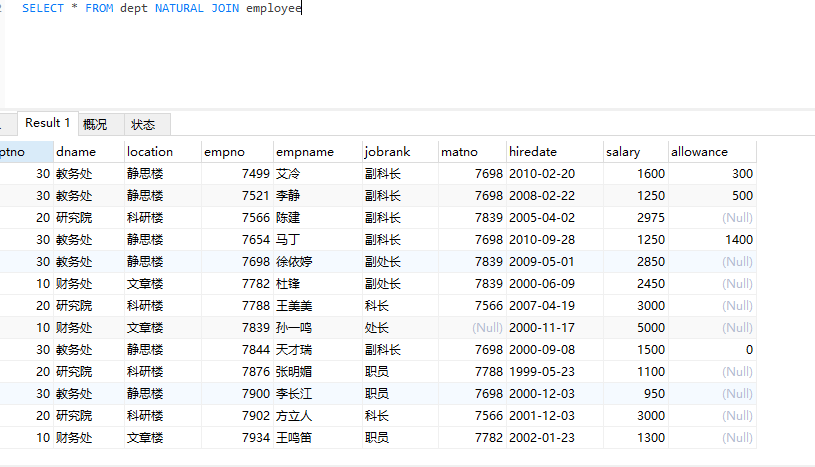
Task: Click the SQL query text in editor
Action: click(162, 8)
